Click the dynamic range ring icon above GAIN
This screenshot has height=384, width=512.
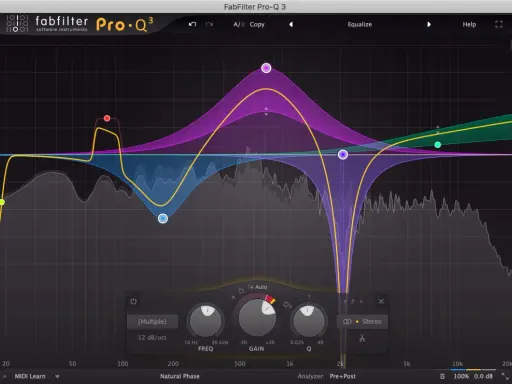(x=241, y=291)
